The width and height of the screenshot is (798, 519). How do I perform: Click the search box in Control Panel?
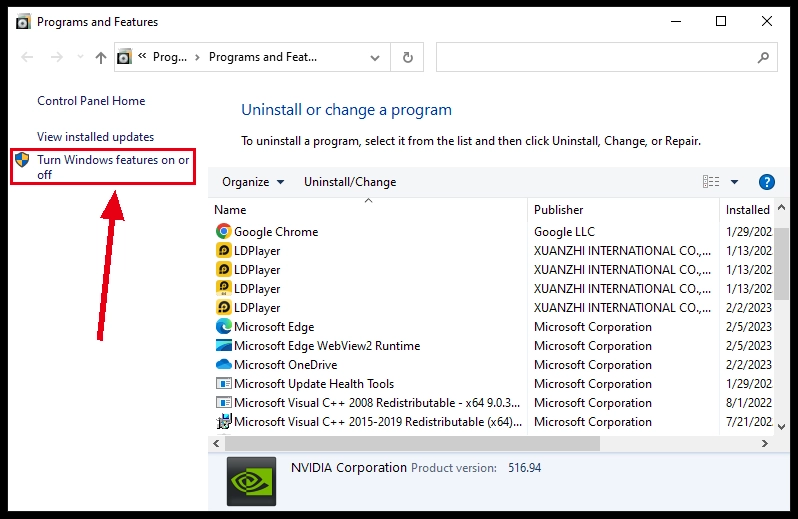(606, 57)
